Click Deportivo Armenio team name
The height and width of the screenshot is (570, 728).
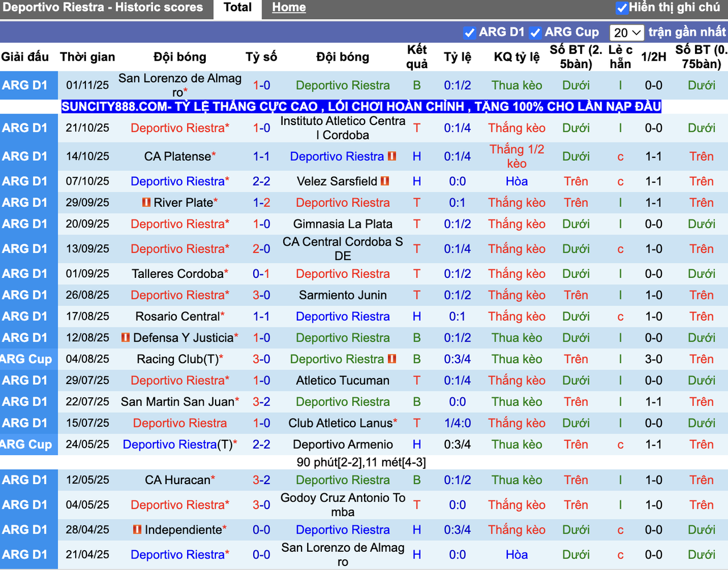(343, 444)
